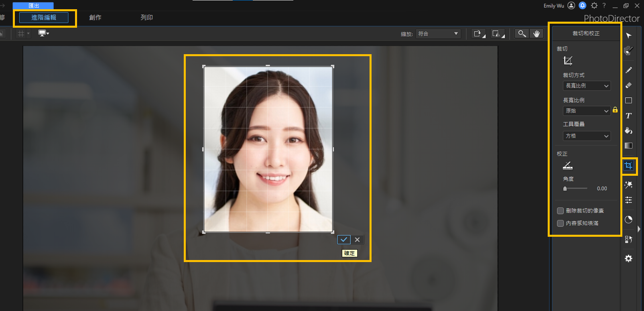
Task: Click the crop icon under 裁切
Action: [568, 61]
